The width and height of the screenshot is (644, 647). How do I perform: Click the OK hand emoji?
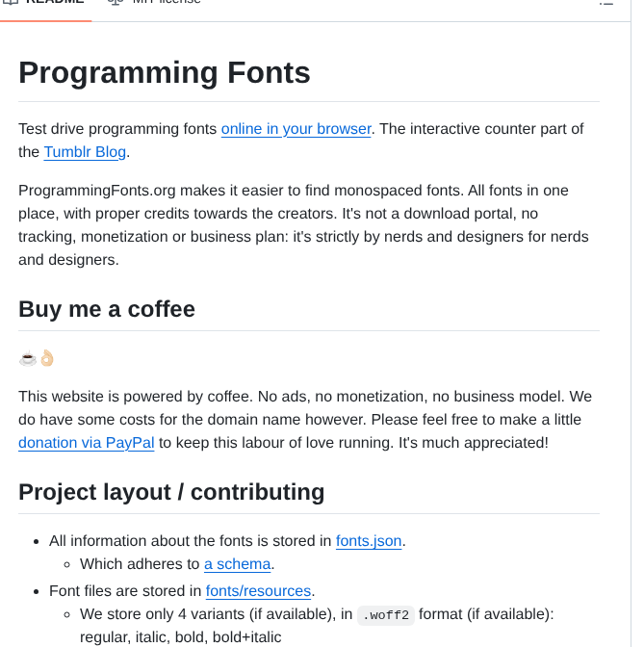coord(47,358)
